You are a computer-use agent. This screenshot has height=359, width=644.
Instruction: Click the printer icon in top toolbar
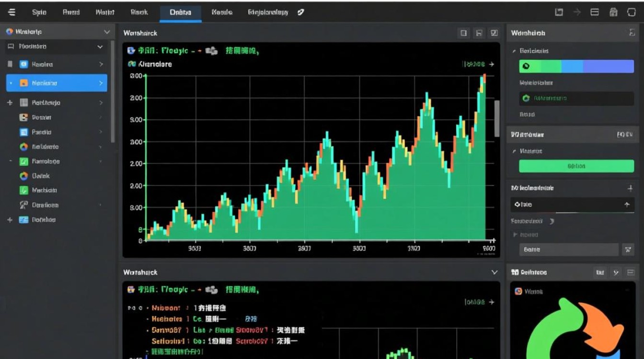(613, 12)
